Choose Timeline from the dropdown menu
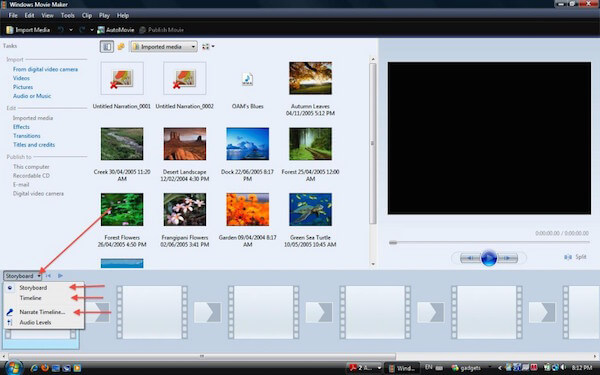Screen dimensions: 600x375 point(31,298)
